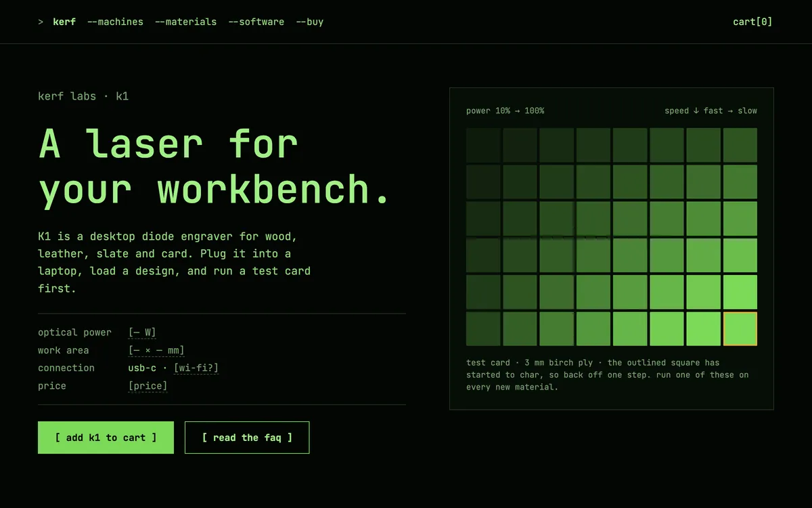Click the [— × — mm] work area placeholder

[156, 350]
